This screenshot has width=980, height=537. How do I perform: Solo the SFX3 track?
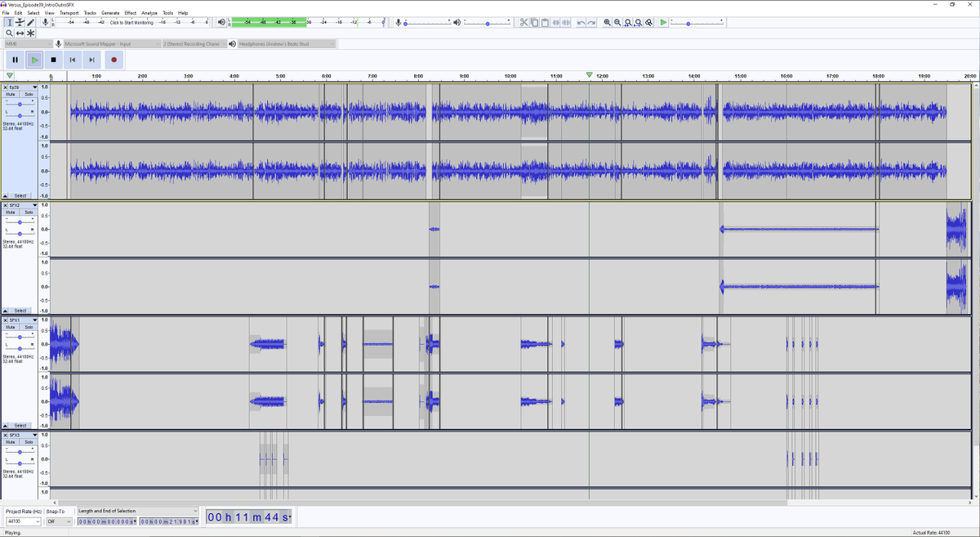(x=29, y=442)
